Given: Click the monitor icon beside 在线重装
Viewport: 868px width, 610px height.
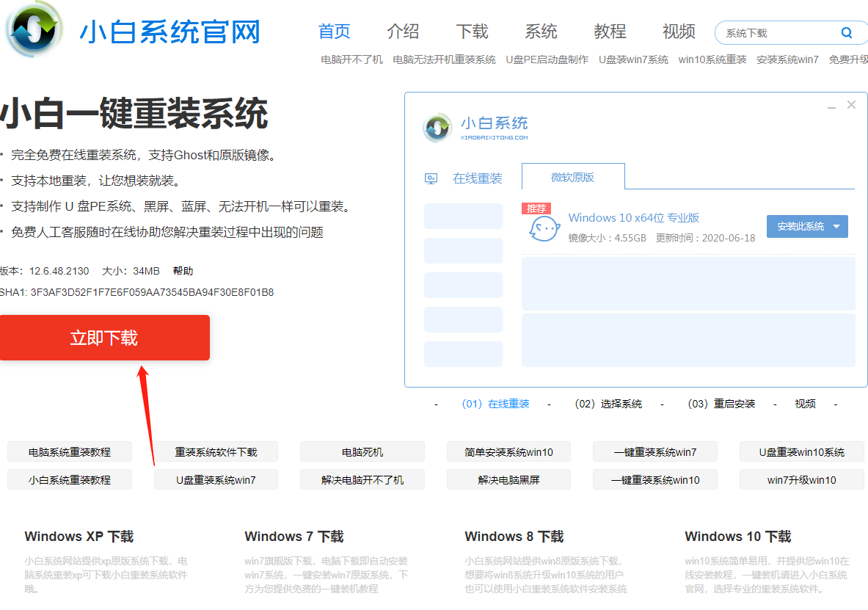Looking at the screenshot, I should pyautogui.click(x=431, y=178).
